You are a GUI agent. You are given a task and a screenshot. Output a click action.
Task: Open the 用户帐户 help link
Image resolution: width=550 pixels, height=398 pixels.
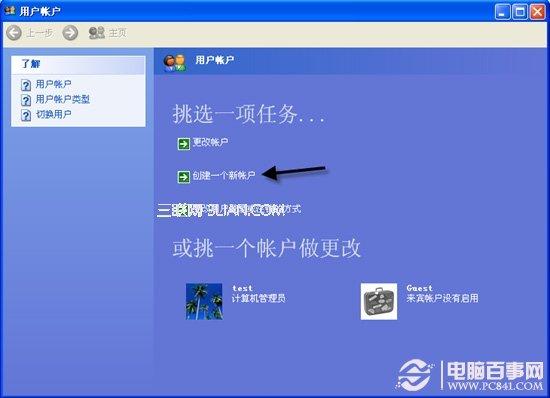coord(53,84)
